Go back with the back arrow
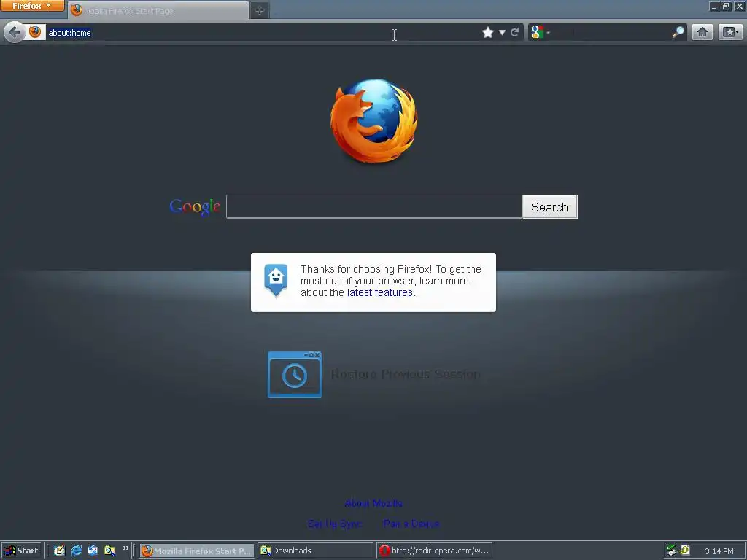 click(x=15, y=32)
